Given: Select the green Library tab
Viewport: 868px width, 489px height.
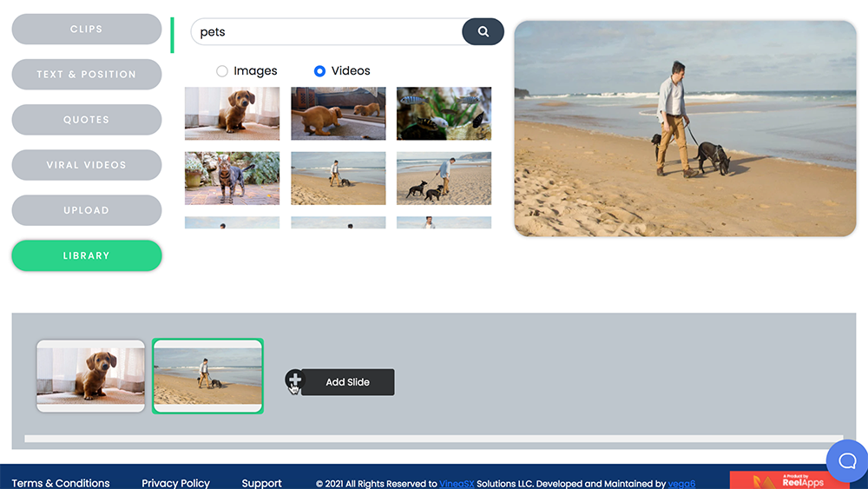Looking at the screenshot, I should (87, 255).
